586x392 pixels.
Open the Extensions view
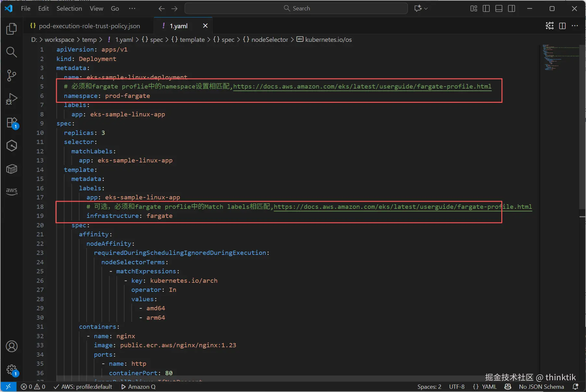[x=12, y=123]
